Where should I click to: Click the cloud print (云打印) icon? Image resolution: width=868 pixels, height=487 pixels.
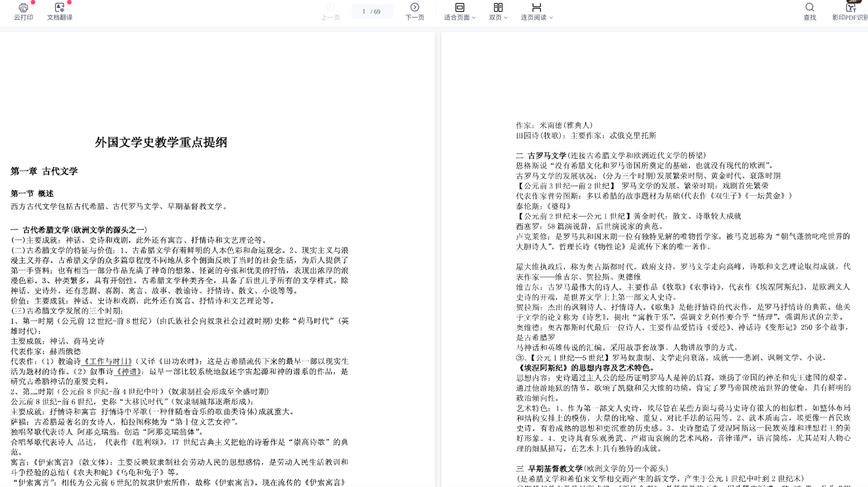click(23, 7)
